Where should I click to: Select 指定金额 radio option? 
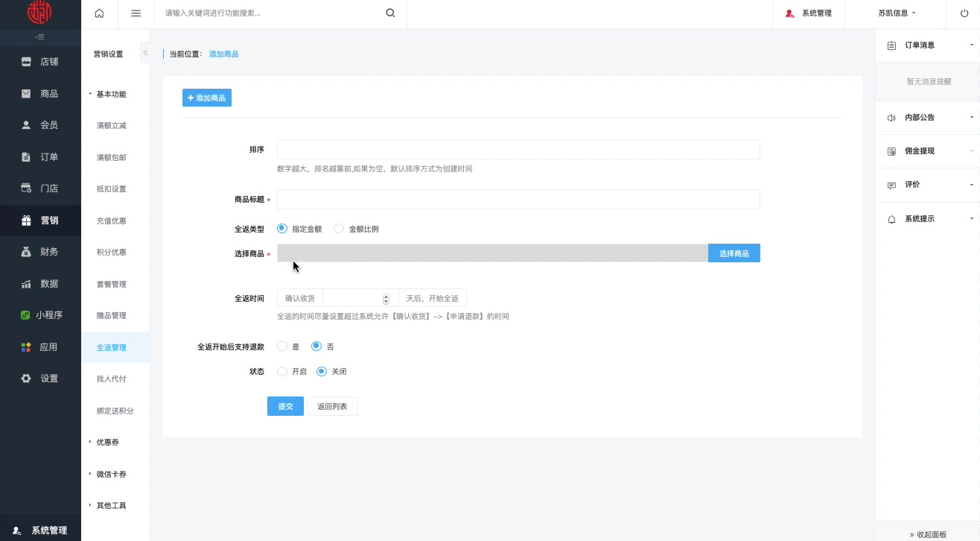tap(281, 229)
